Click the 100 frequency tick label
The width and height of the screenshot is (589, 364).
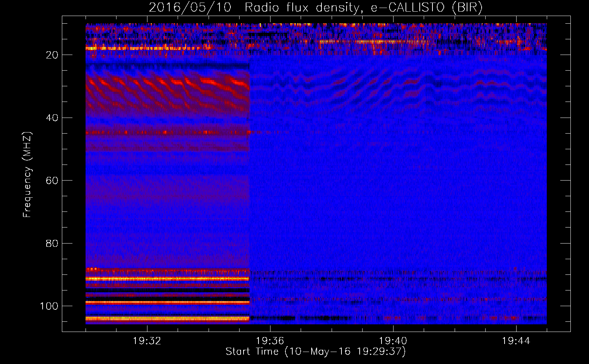[49, 306]
